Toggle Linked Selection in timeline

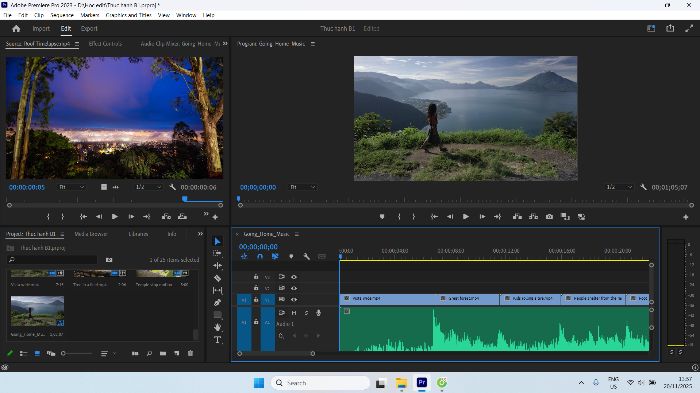(x=275, y=256)
